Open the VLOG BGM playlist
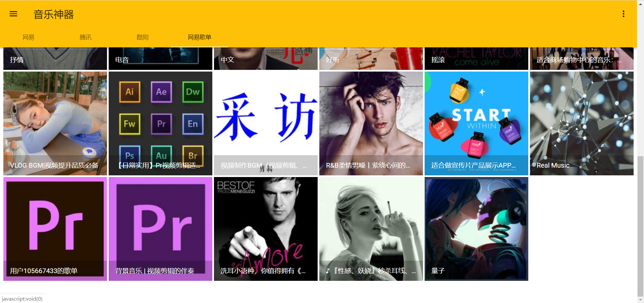 pyautogui.click(x=55, y=123)
